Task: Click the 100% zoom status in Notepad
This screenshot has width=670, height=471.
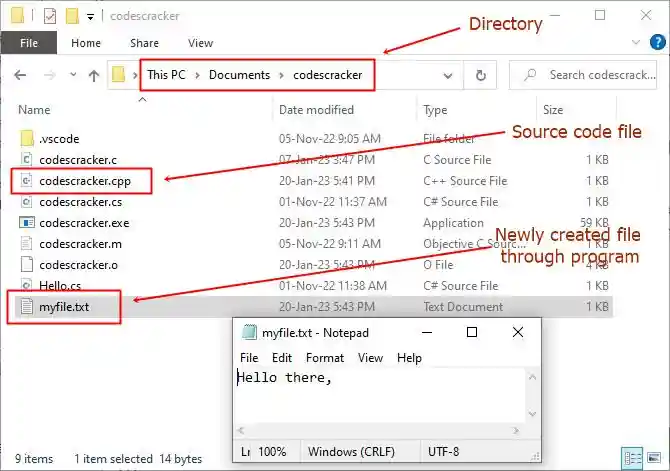Action: click(272, 452)
